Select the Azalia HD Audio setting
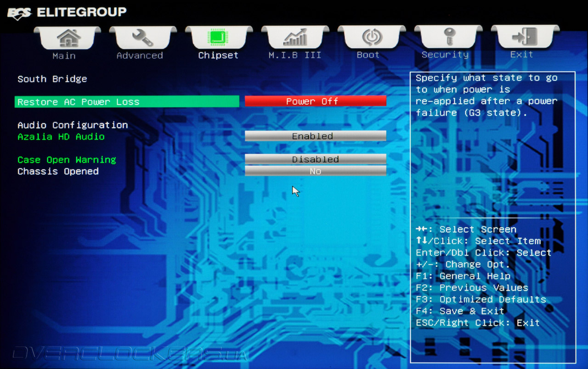 [61, 137]
